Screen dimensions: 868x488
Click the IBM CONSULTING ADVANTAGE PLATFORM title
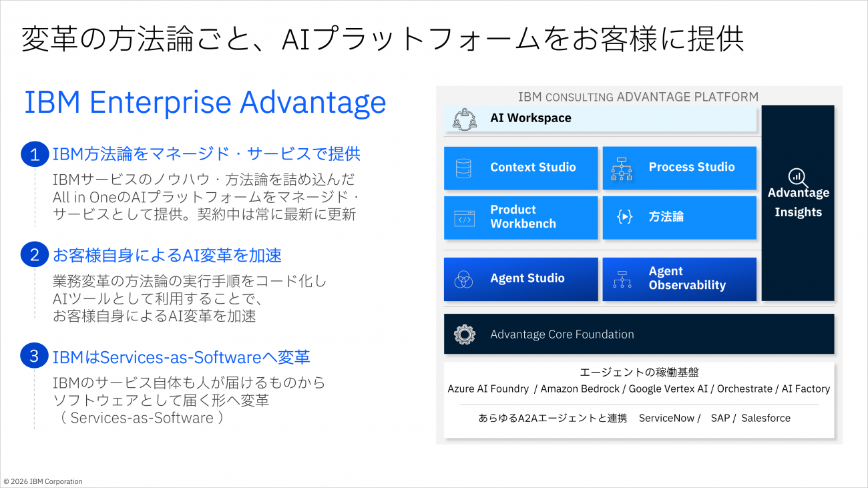click(x=638, y=97)
